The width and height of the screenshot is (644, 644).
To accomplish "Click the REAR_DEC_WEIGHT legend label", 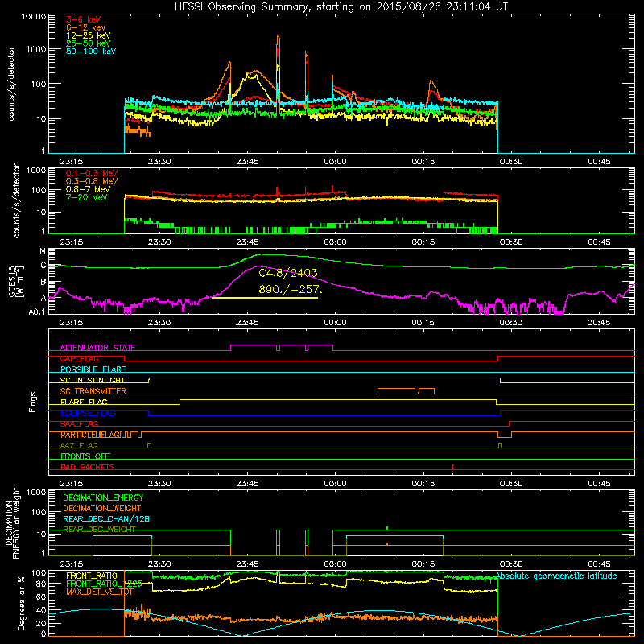I will click(x=99, y=530).
